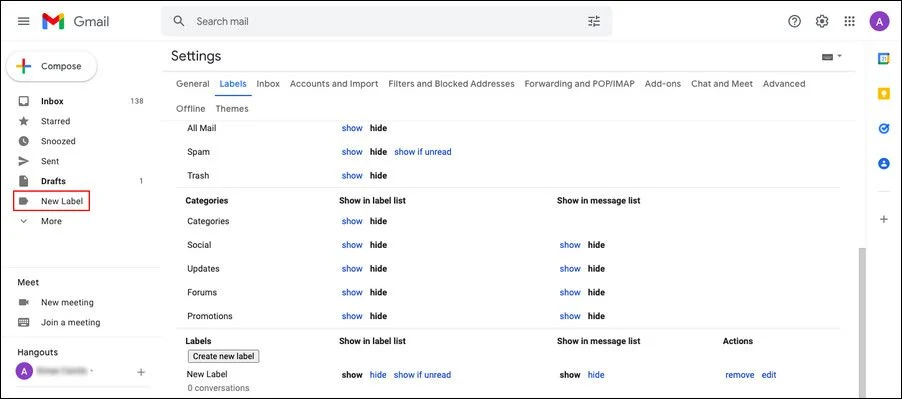This screenshot has height=399, width=902.
Task: Open the Google apps grid
Action: [850, 21]
